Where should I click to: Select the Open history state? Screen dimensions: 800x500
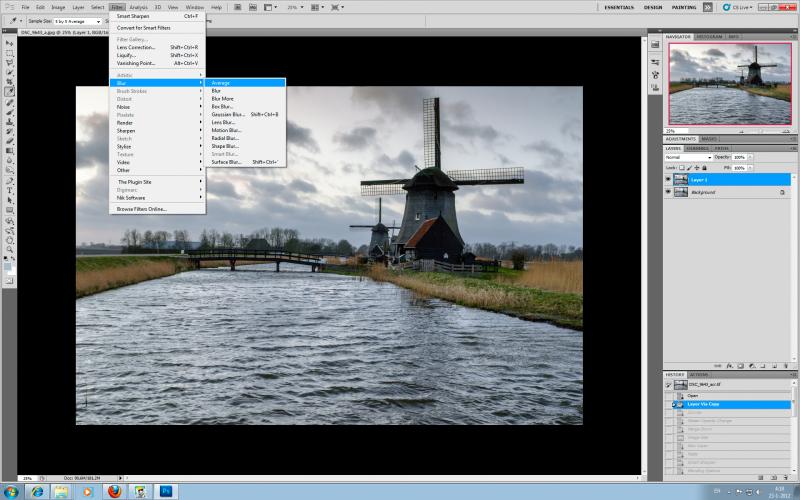(x=728, y=395)
